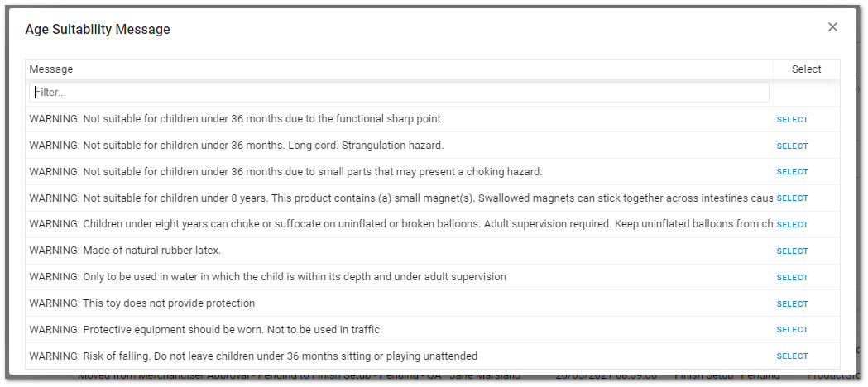Click the risk of falling message text
This screenshot has width=868, height=387.
(253, 356)
